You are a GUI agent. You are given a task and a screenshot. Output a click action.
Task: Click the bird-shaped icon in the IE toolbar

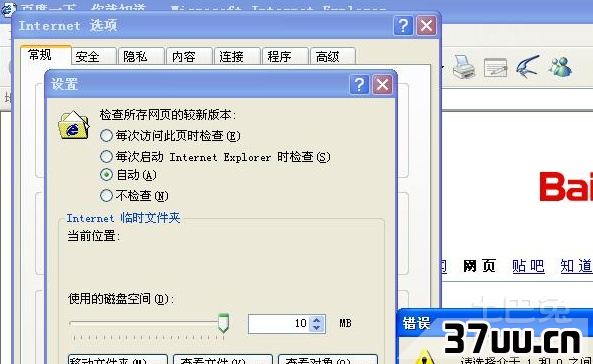click(528, 66)
